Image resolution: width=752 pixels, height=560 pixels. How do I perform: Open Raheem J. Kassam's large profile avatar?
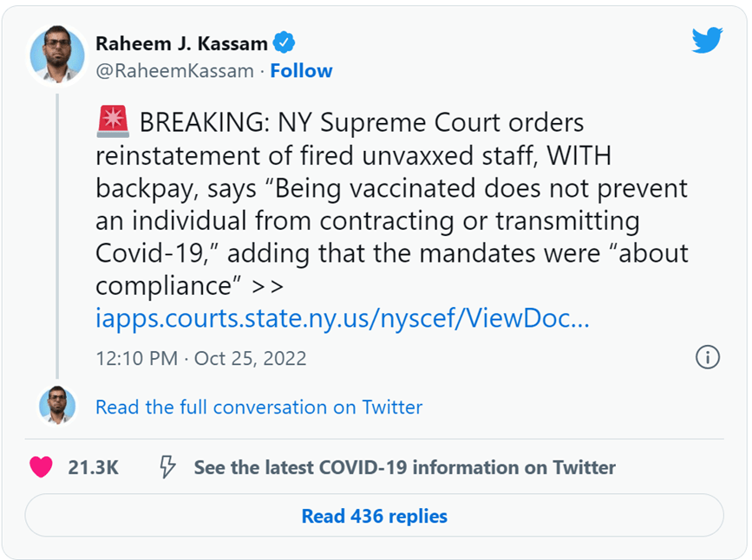(x=57, y=55)
